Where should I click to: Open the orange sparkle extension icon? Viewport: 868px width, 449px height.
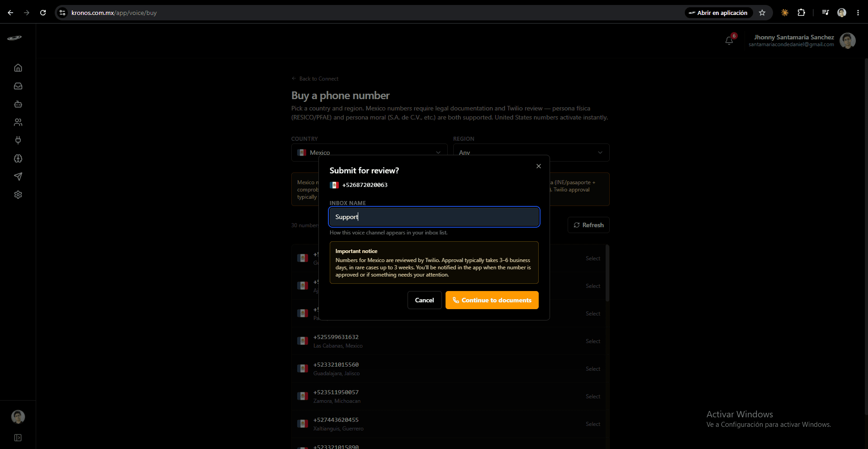point(785,13)
